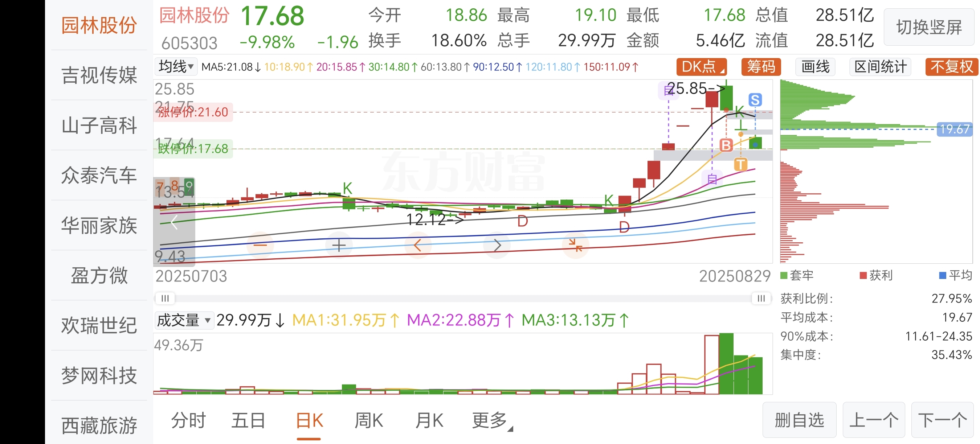
Task: Expand the 更多 period options
Action: (492, 420)
